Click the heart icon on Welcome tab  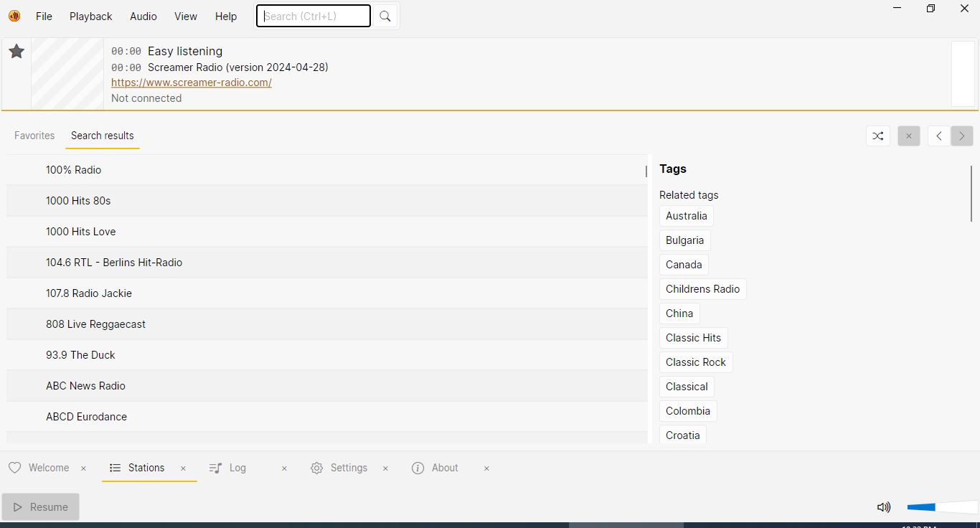coord(15,468)
